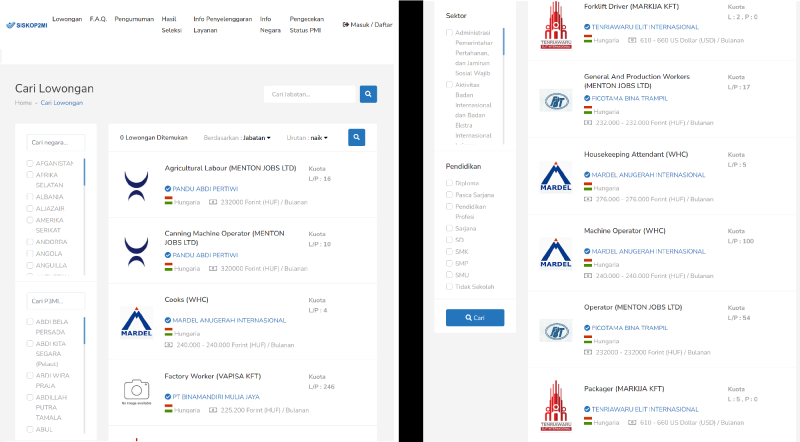Viewport: 800px width, 442px height.
Task: Click salary money icon on Canning Machine Operator
Action: click(213, 268)
